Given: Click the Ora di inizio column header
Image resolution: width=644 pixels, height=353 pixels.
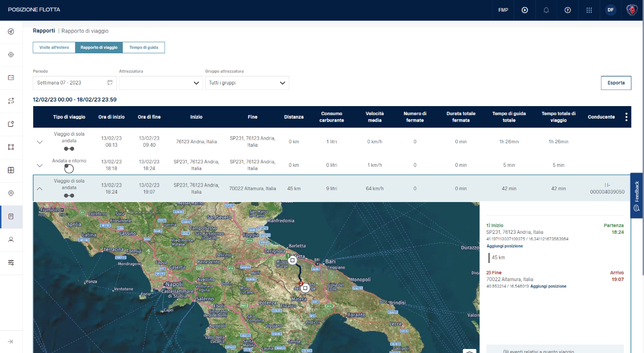Looking at the screenshot, I should click(112, 117).
